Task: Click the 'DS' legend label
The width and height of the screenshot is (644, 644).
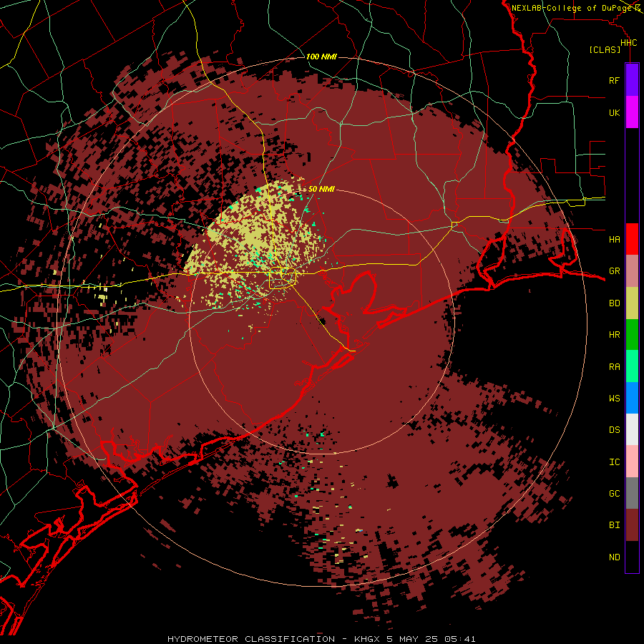Action: coord(614,430)
